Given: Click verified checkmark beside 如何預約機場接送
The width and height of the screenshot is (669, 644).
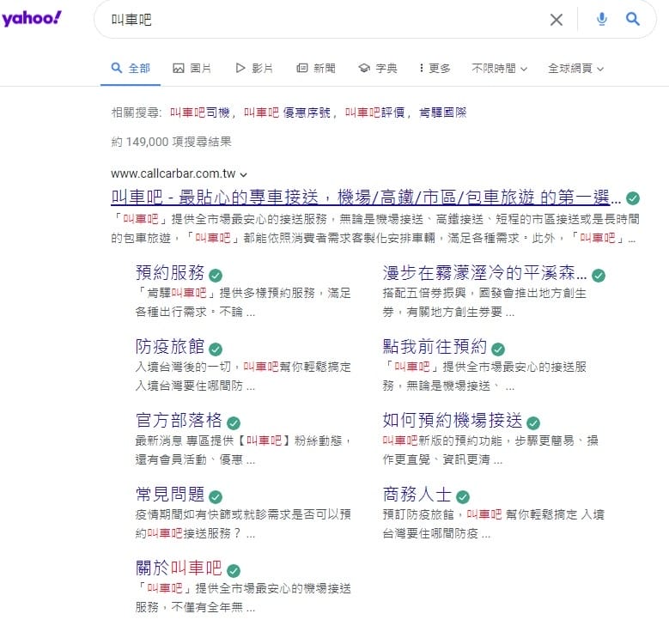Looking at the screenshot, I should (x=533, y=423).
